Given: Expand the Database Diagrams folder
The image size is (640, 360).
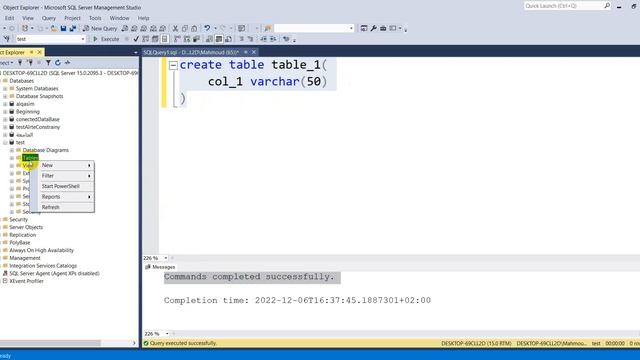Looking at the screenshot, I should [12, 150].
